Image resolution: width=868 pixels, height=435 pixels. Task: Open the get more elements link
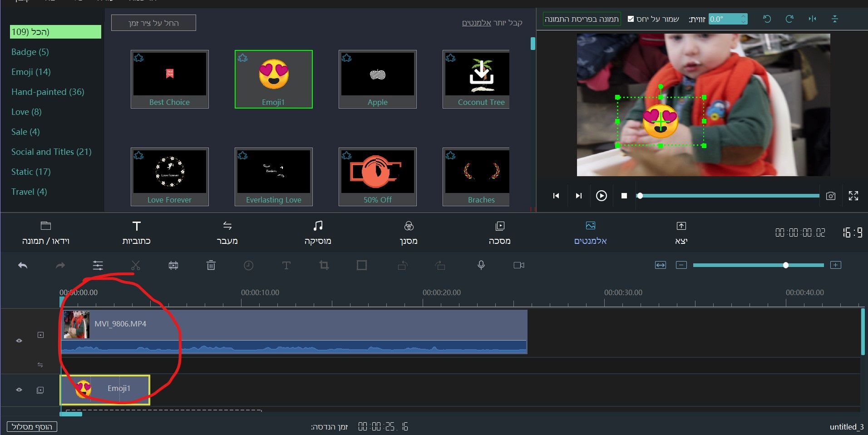[476, 23]
